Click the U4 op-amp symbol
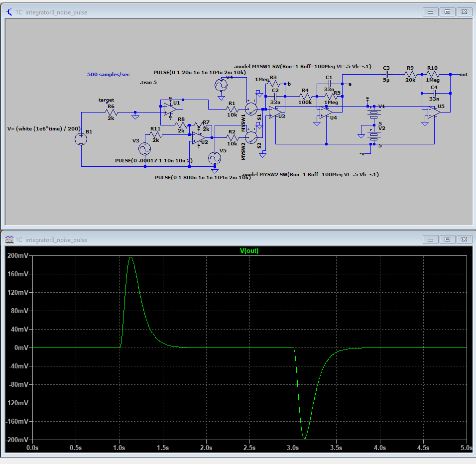Screen dimensions: 476x464 click(325, 113)
